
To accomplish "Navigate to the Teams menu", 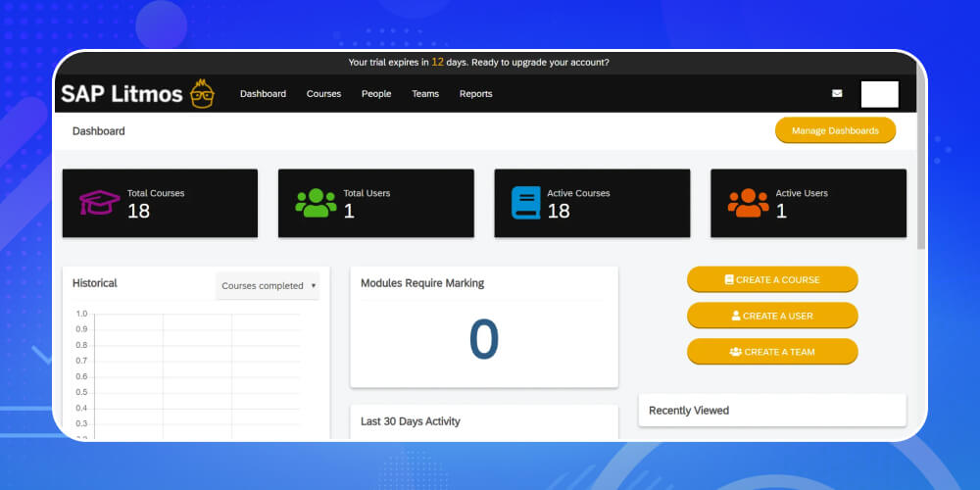I will click(425, 94).
